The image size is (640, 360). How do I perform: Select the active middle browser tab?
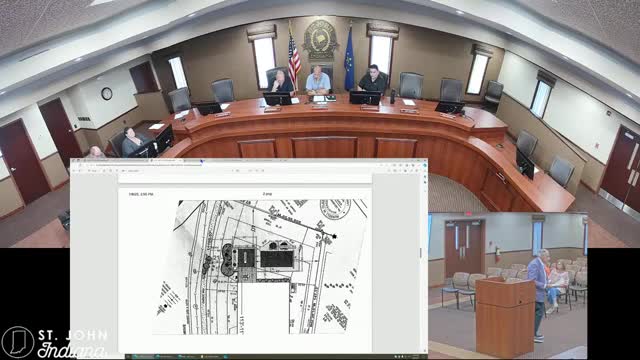(x=166, y=160)
